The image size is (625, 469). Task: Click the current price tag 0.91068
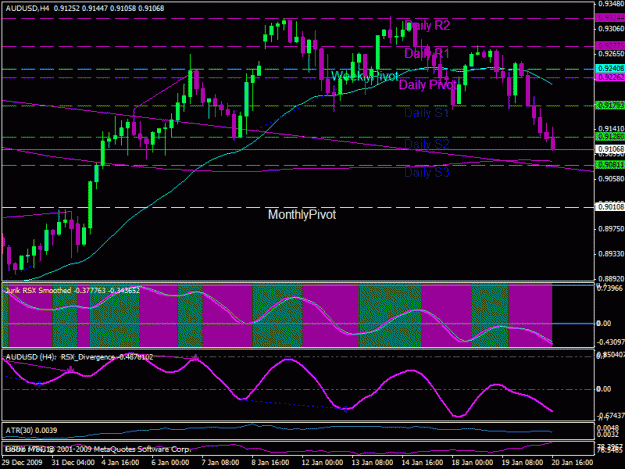coord(610,149)
